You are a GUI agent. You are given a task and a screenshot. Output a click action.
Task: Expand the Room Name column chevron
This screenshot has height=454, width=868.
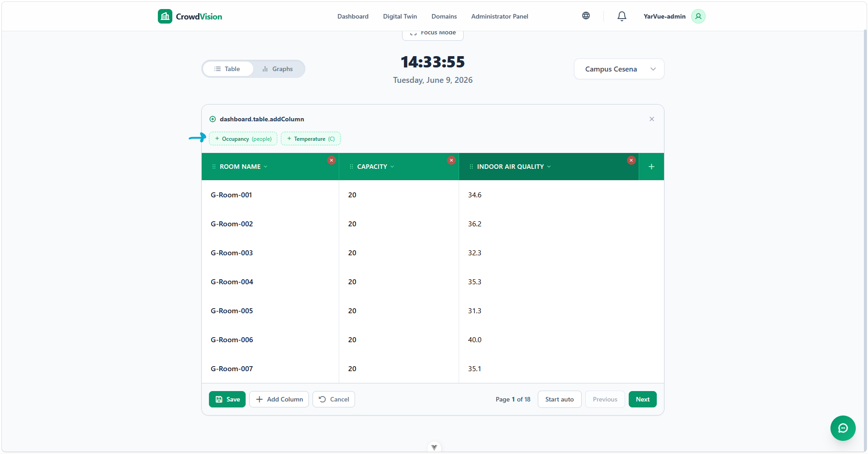coord(266,167)
